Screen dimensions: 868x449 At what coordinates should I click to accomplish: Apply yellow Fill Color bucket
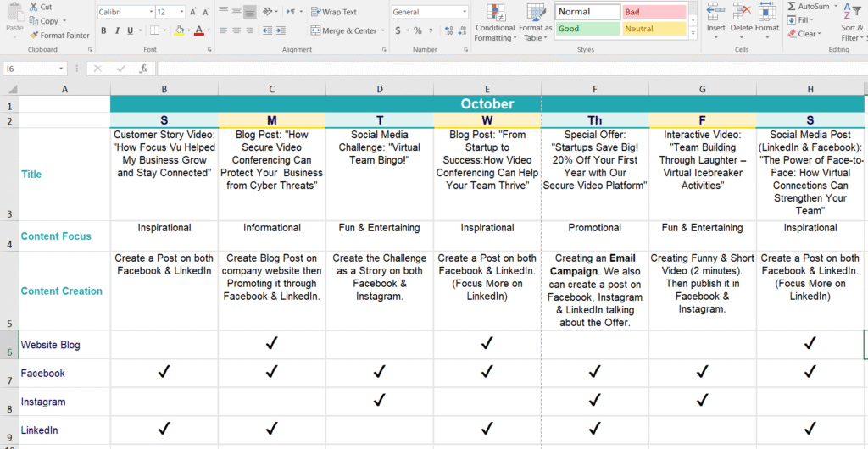coord(180,31)
